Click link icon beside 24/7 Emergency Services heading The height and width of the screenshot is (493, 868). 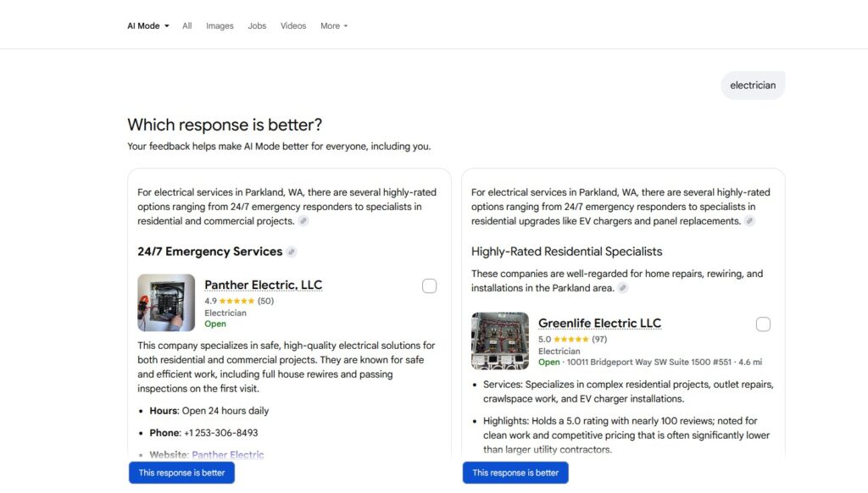[x=292, y=252]
